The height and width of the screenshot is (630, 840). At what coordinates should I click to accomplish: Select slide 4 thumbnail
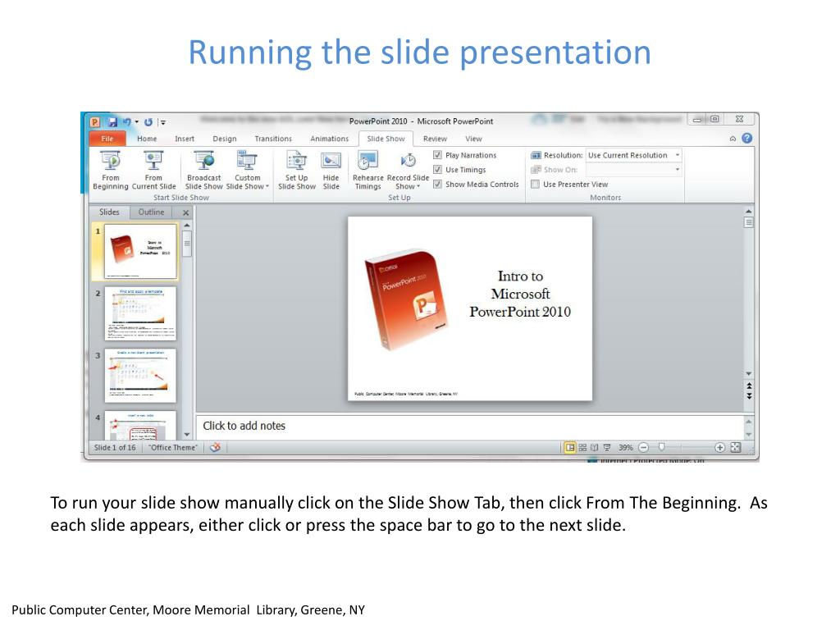140,426
